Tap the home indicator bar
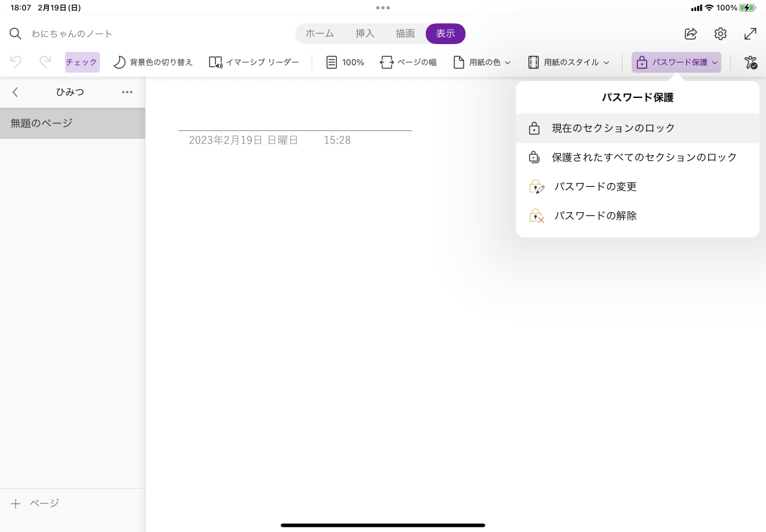 (383, 525)
